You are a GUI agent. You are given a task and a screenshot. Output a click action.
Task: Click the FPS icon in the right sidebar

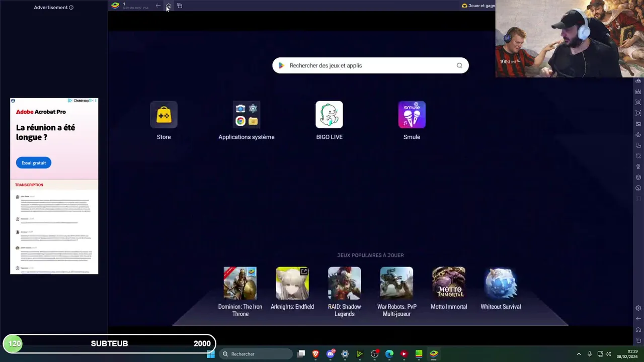point(638,92)
